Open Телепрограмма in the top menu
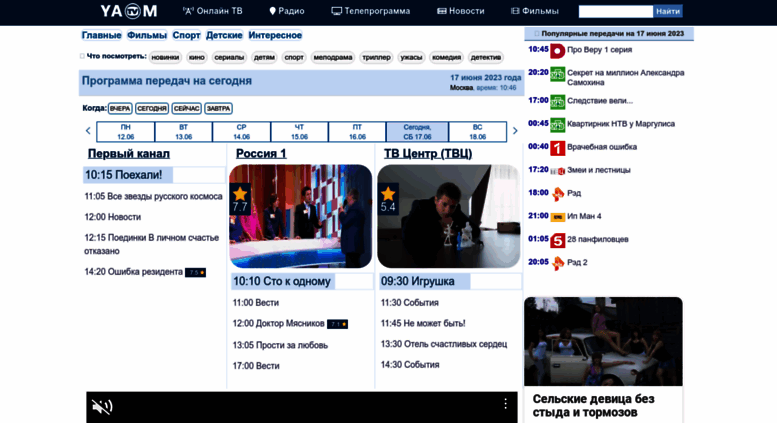The image size is (777, 423). [x=371, y=11]
